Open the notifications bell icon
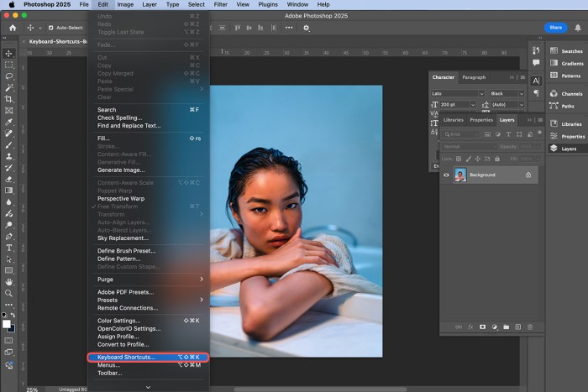Image resolution: width=588 pixels, height=392 pixels. [578, 28]
